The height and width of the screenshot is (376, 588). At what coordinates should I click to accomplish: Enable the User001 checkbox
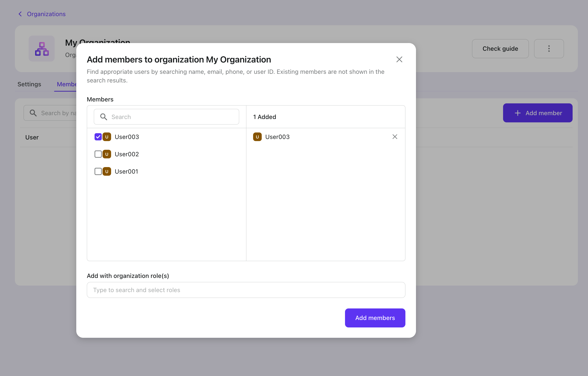tap(98, 171)
